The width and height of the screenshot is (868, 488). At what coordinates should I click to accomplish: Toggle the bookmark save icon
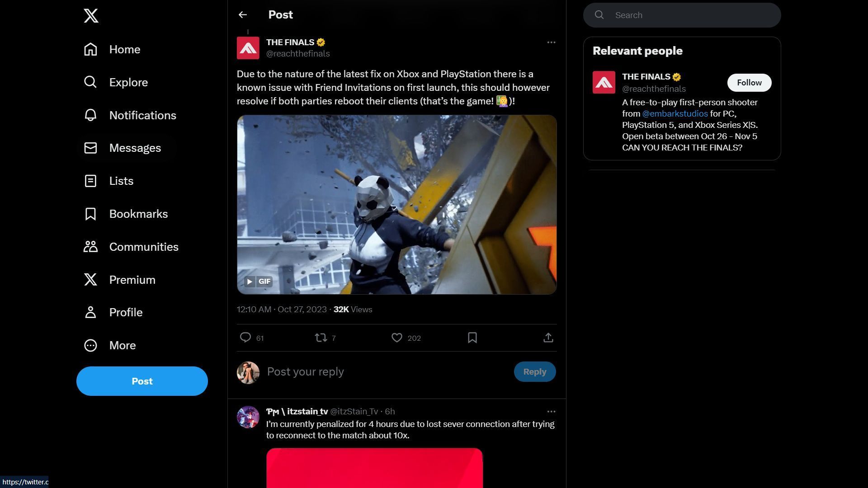pyautogui.click(x=472, y=338)
